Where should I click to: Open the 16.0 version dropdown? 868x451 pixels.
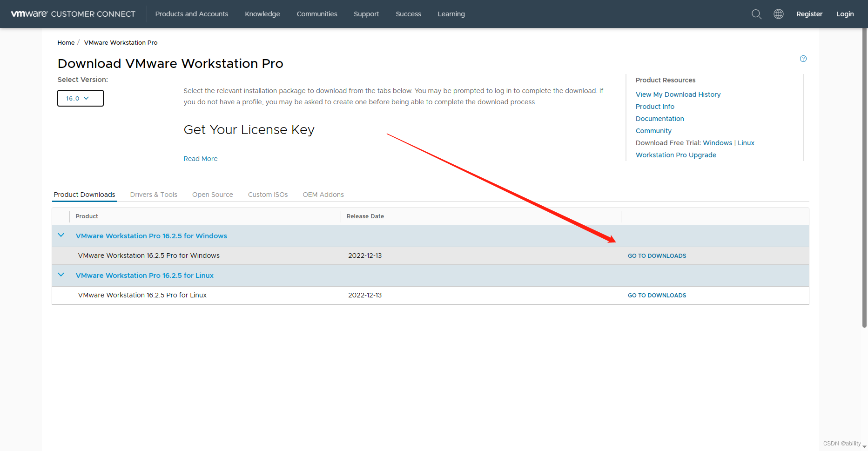click(81, 98)
